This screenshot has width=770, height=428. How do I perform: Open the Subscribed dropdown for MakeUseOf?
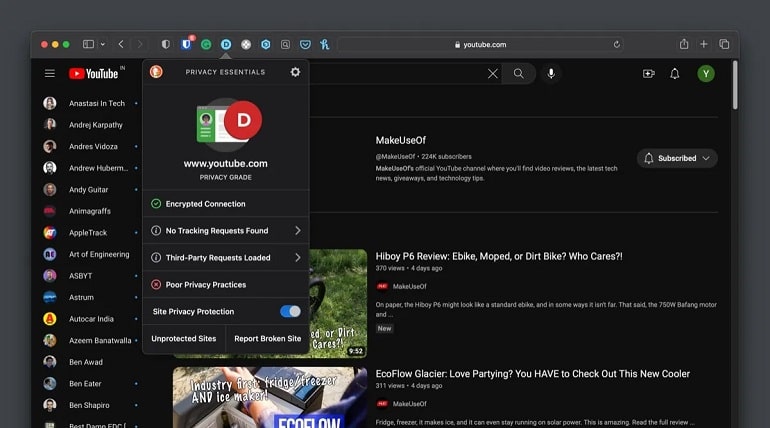[x=677, y=158]
